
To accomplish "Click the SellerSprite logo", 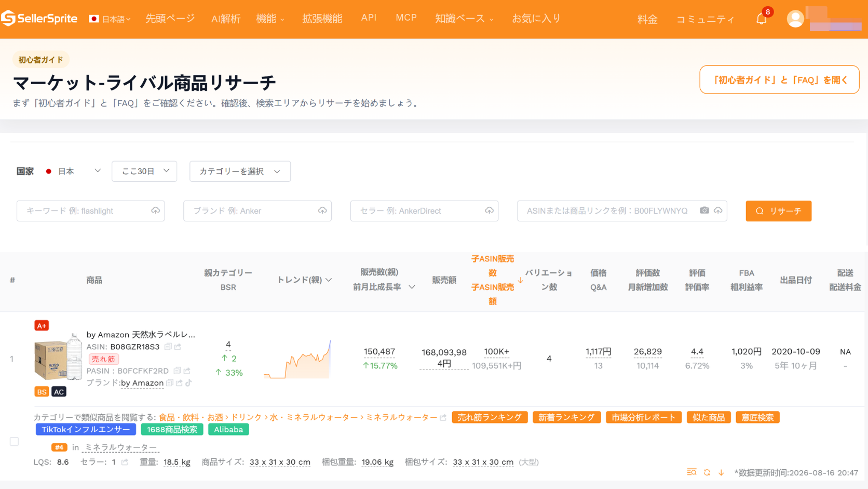I will (x=39, y=19).
